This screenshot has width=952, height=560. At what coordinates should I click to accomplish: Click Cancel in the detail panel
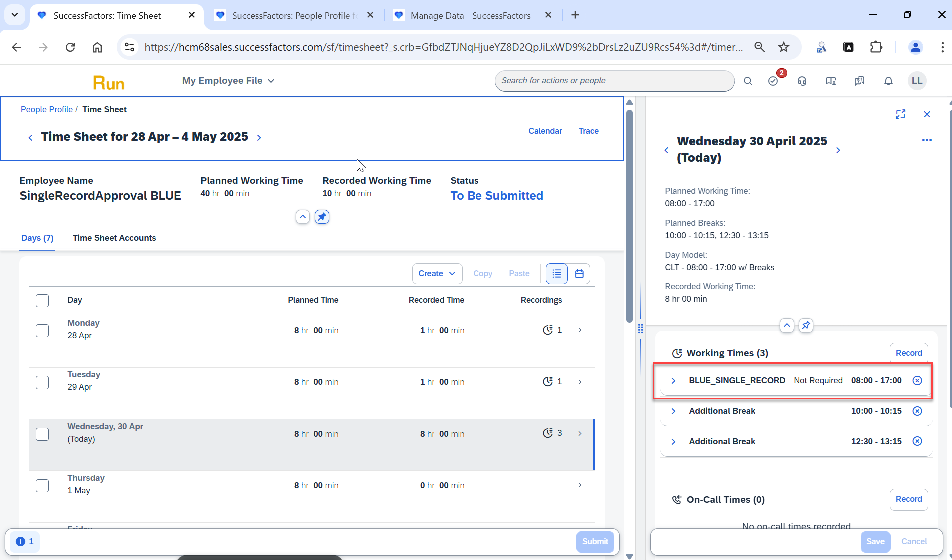[x=914, y=541]
